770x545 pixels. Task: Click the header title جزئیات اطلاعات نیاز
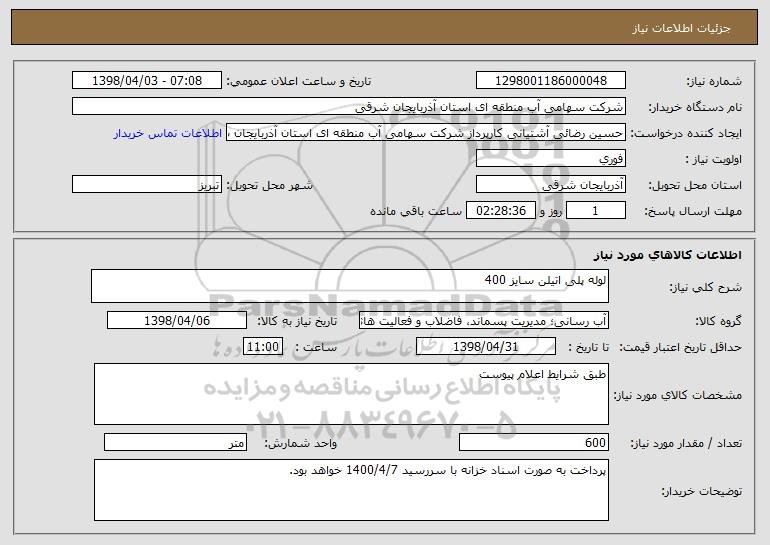[x=681, y=28]
